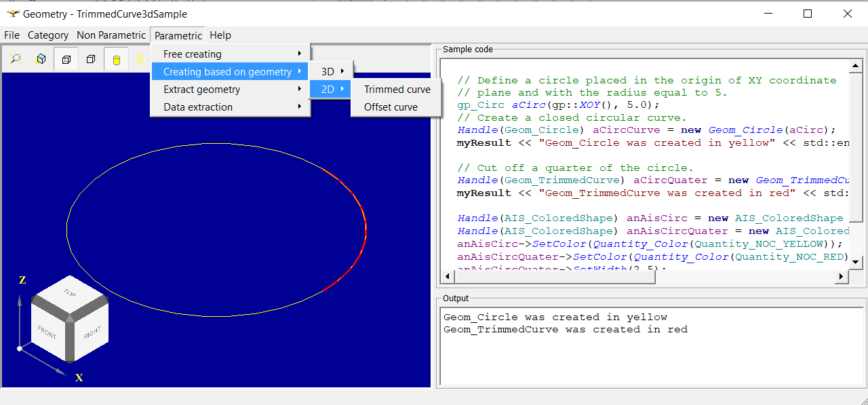Choose Offset curve from the submenu
The width and height of the screenshot is (868, 405).
click(391, 107)
